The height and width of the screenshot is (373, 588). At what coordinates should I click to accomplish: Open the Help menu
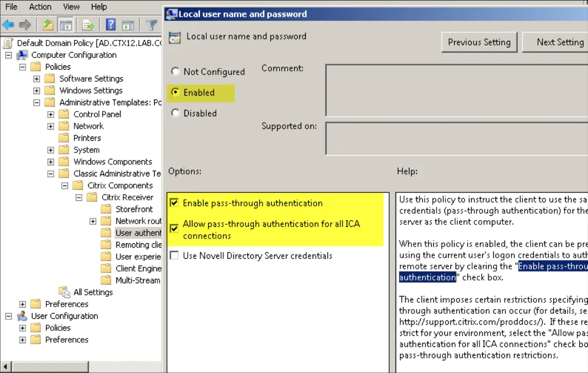99,7
